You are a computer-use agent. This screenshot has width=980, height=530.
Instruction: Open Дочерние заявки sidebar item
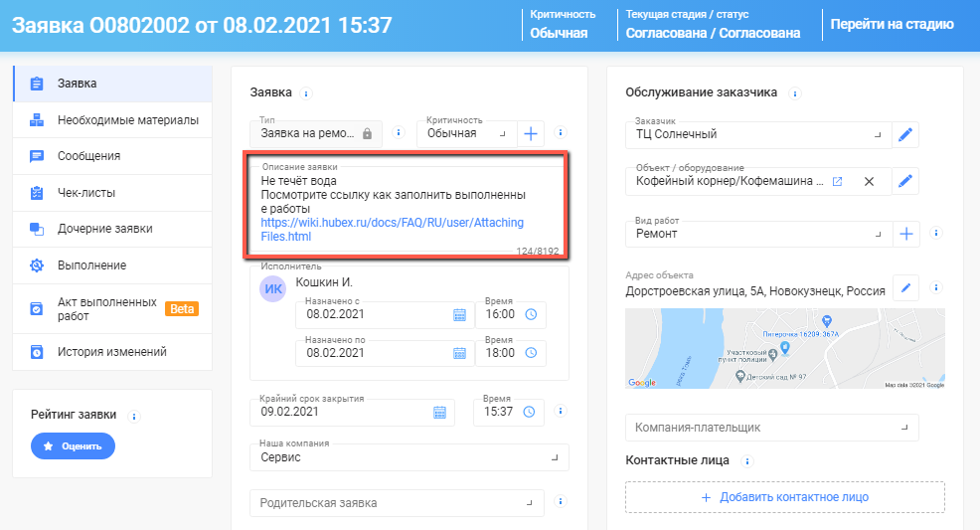coord(112,229)
